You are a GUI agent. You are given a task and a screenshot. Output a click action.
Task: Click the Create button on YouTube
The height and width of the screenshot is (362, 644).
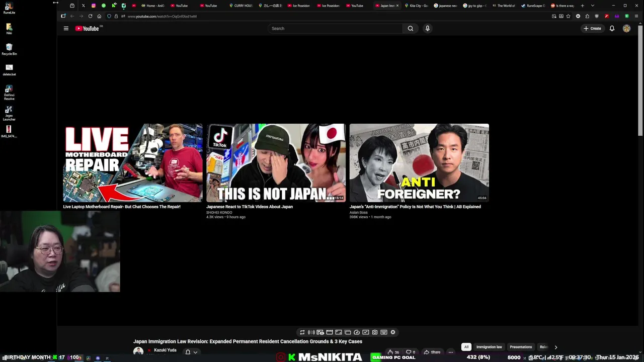pyautogui.click(x=592, y=29)
